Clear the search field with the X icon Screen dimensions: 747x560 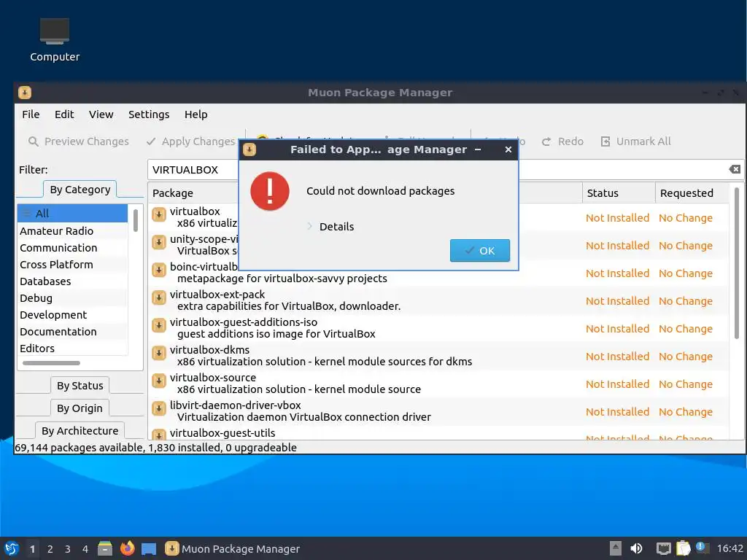(x=735, y=169)
